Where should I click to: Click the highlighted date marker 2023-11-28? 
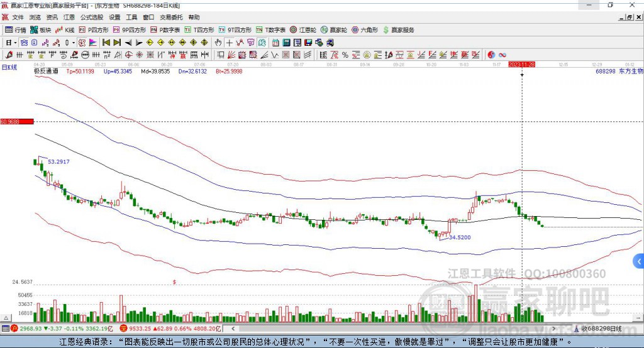coord(521,65)
